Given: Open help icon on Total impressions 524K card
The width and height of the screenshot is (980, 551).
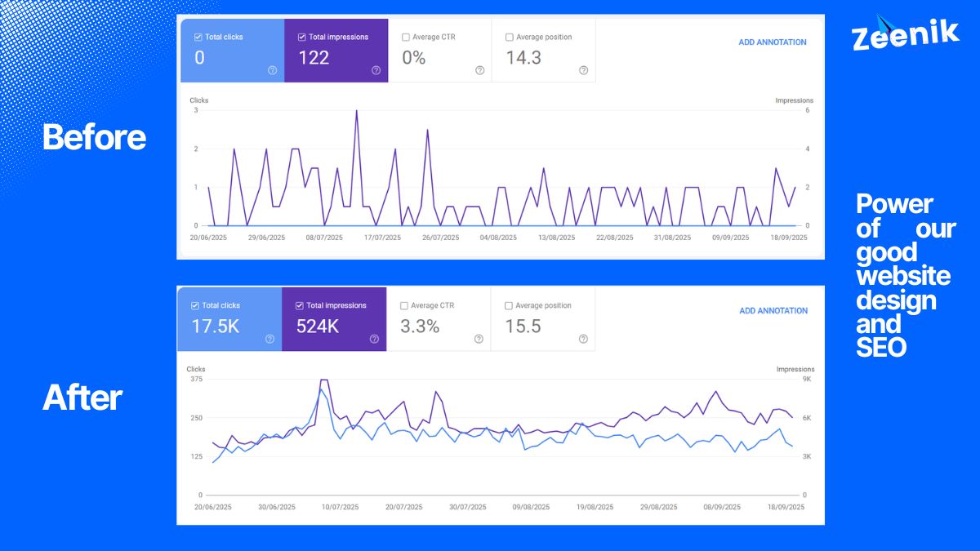Looking at the screenshot, I should pos(373,339).
